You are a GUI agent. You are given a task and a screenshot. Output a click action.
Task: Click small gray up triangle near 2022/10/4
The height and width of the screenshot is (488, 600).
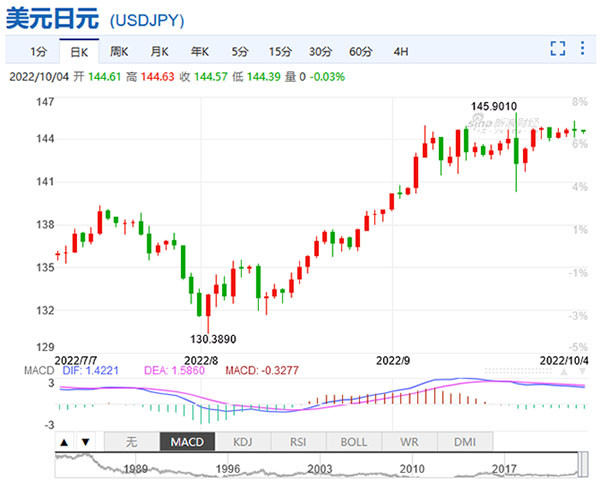[564, 372]
